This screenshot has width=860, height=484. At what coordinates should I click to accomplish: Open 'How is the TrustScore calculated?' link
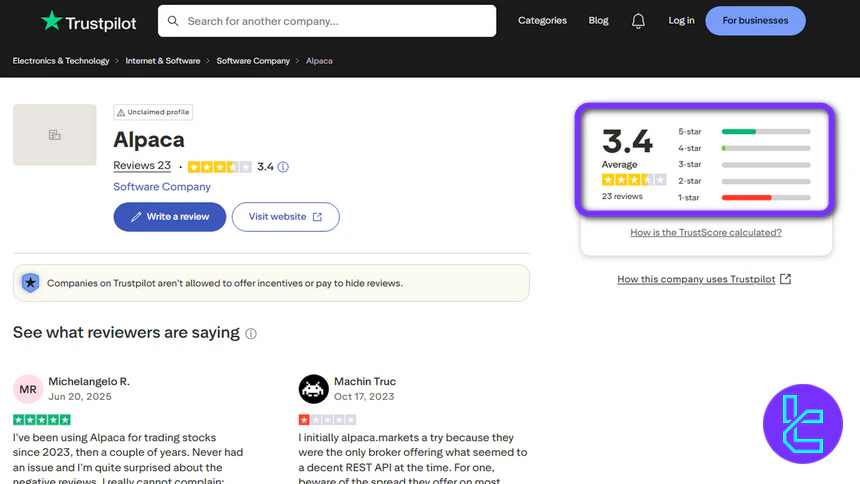coord(706,233)
